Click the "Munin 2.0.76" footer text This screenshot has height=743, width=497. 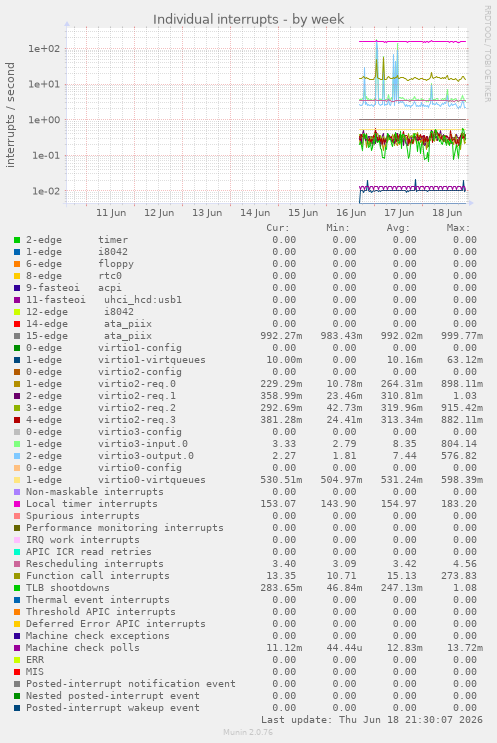tap(248, 733)
